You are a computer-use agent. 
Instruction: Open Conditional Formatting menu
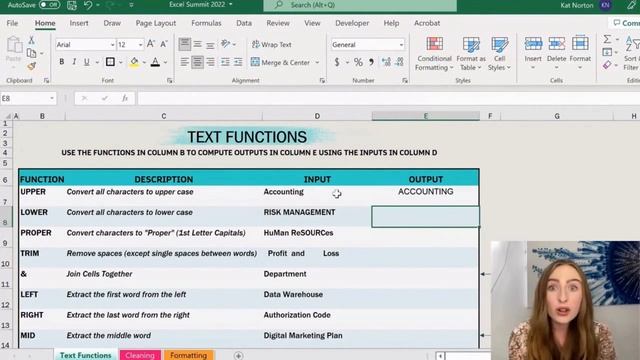click(x=434, y=54)
